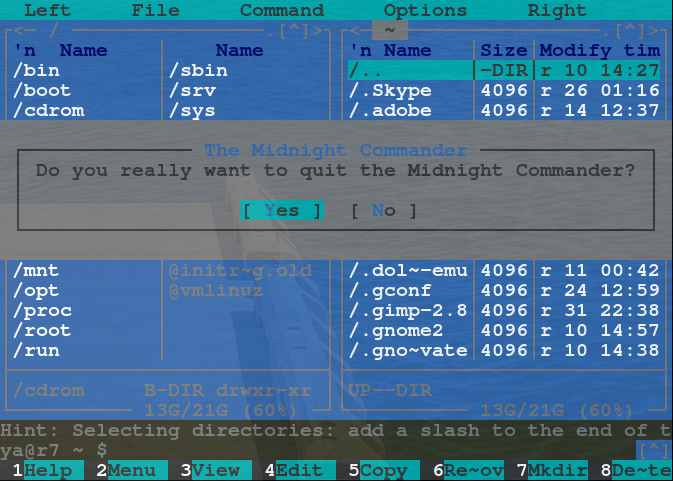Select the /.. parent directory row

click(x=503, y=70)
